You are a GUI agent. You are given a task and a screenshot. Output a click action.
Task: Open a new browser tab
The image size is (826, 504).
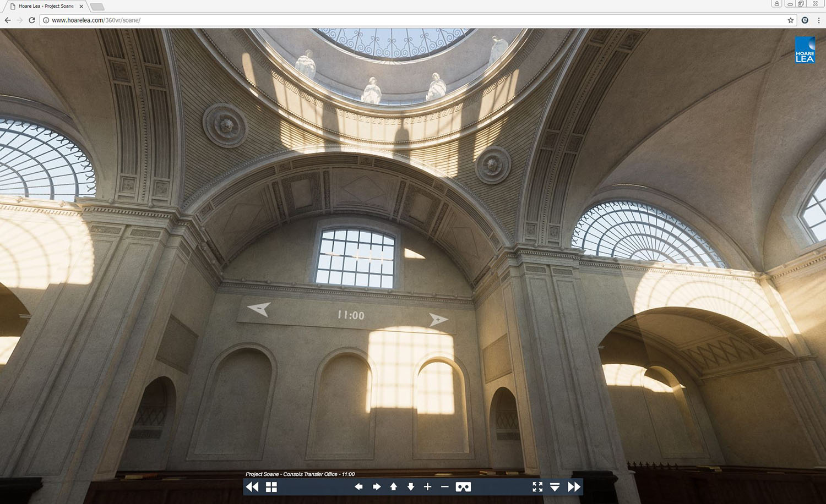[x=97, y=7]
